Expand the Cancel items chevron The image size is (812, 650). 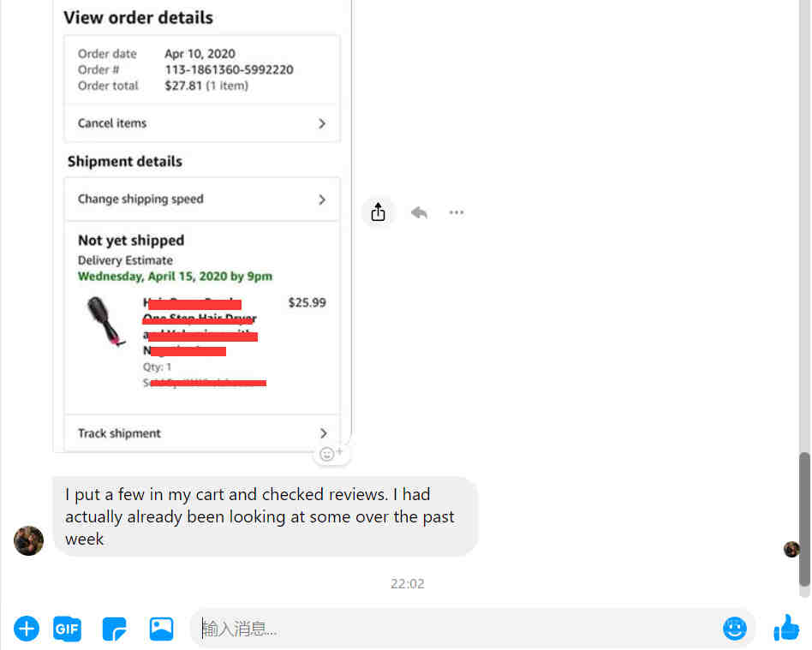click(322, 123)
